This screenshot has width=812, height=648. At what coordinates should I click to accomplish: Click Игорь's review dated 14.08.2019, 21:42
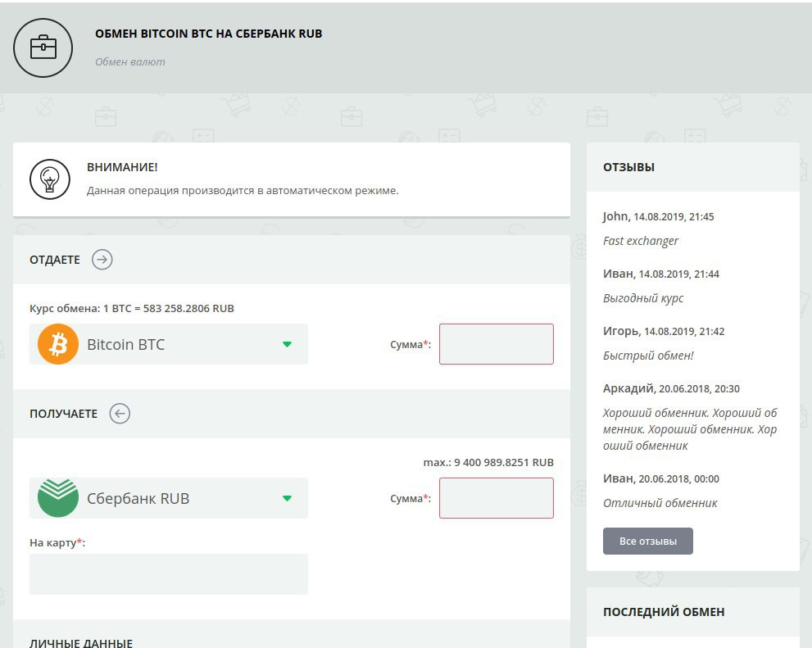664,331
